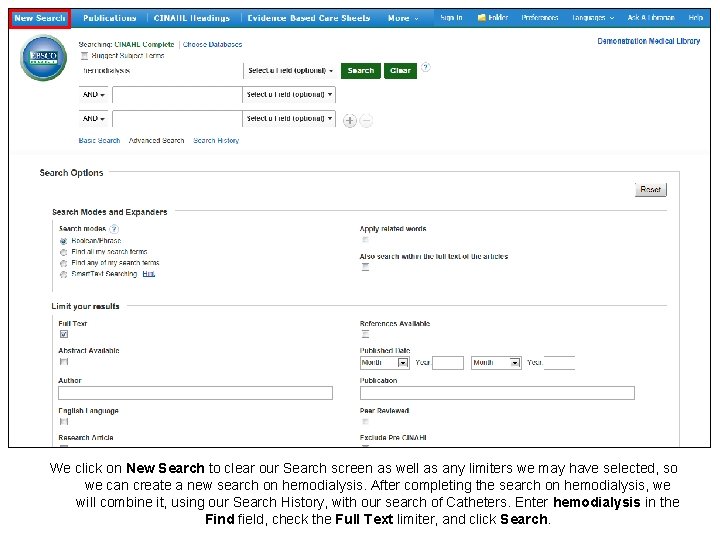Open Preferences

[540, 18]
